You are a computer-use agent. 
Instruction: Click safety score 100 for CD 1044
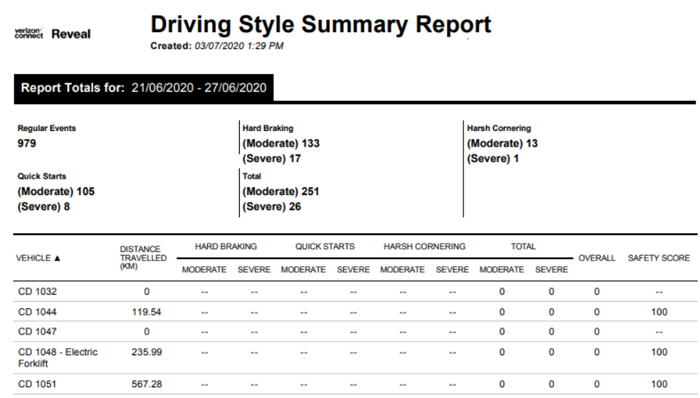659,312
